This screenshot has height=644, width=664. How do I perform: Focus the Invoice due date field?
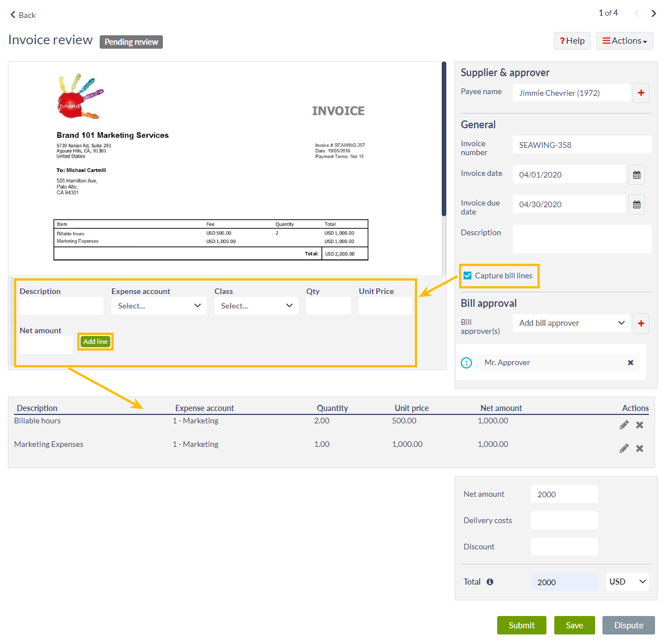569,204
